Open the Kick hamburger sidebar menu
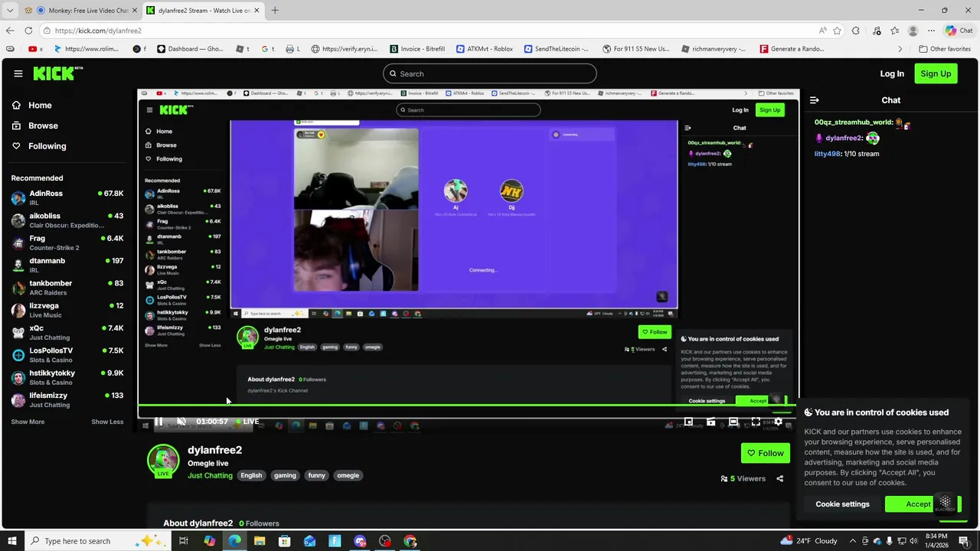Viewport: 980px width, 551px height. coord(18,73)
